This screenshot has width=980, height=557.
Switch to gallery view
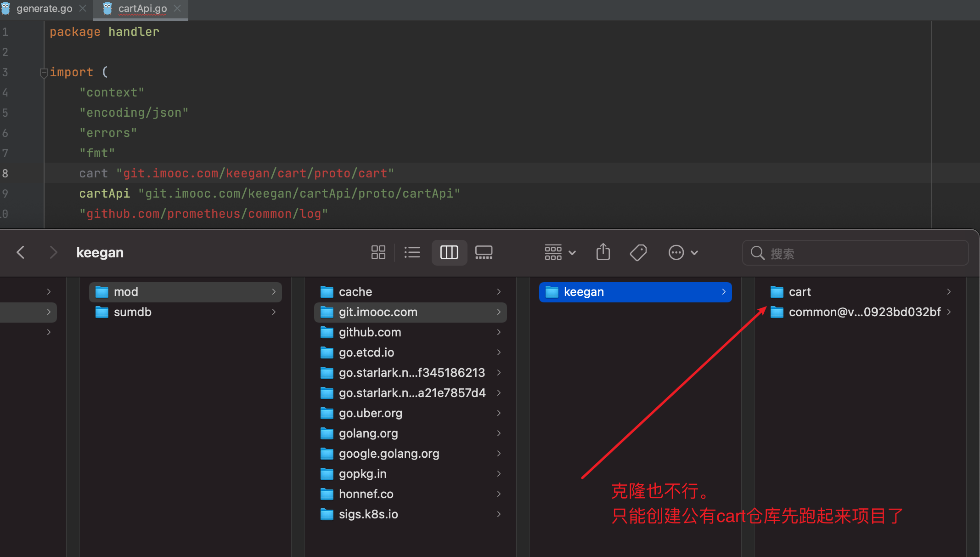point(484,252)
